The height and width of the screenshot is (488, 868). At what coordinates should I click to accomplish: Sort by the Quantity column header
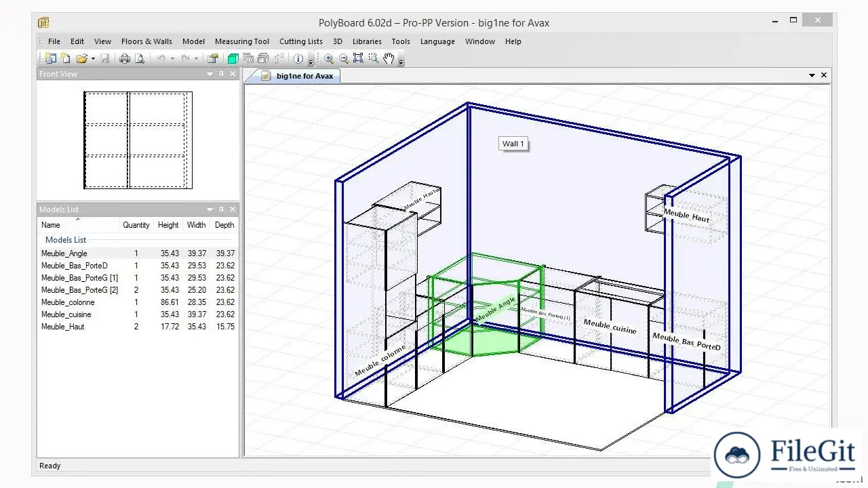(x=136, y=225)
